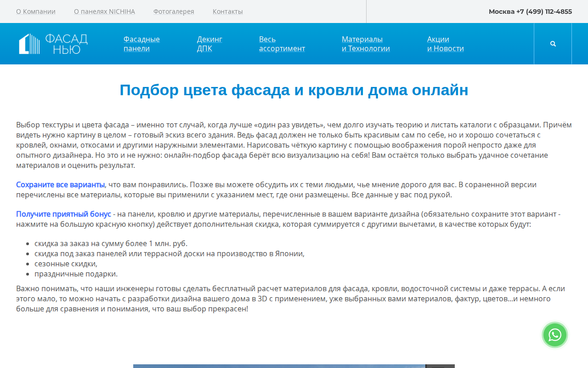Click bullet about производство в Японии

point(170,253)
